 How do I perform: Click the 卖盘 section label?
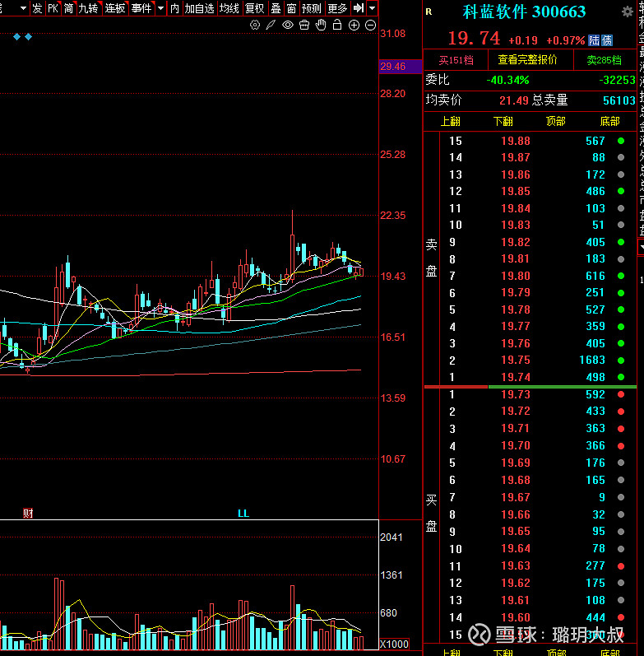point(431,258)
